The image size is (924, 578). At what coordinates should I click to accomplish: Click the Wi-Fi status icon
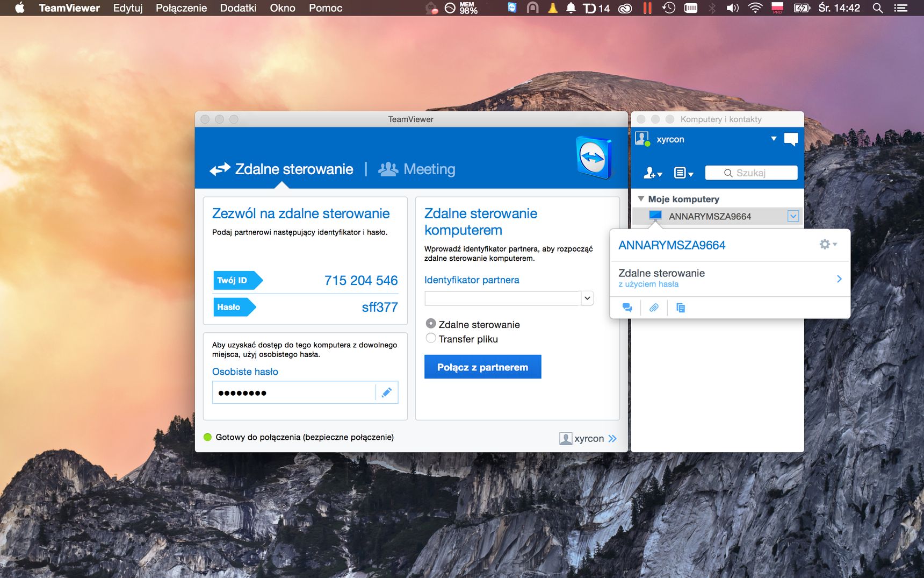[x=755, y=8]
